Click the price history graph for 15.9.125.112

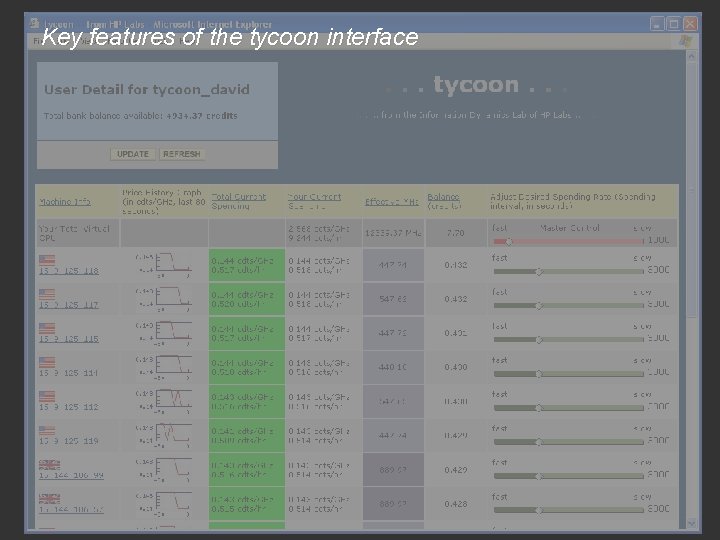pos(164,401)
